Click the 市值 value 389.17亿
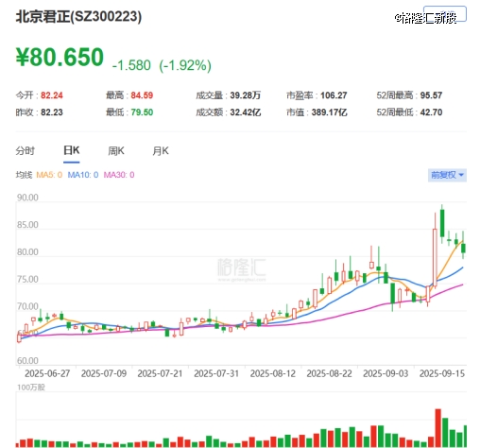 329,112
